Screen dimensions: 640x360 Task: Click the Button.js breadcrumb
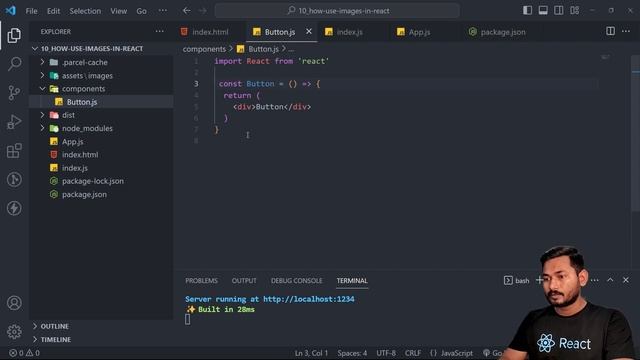[258, 49]
